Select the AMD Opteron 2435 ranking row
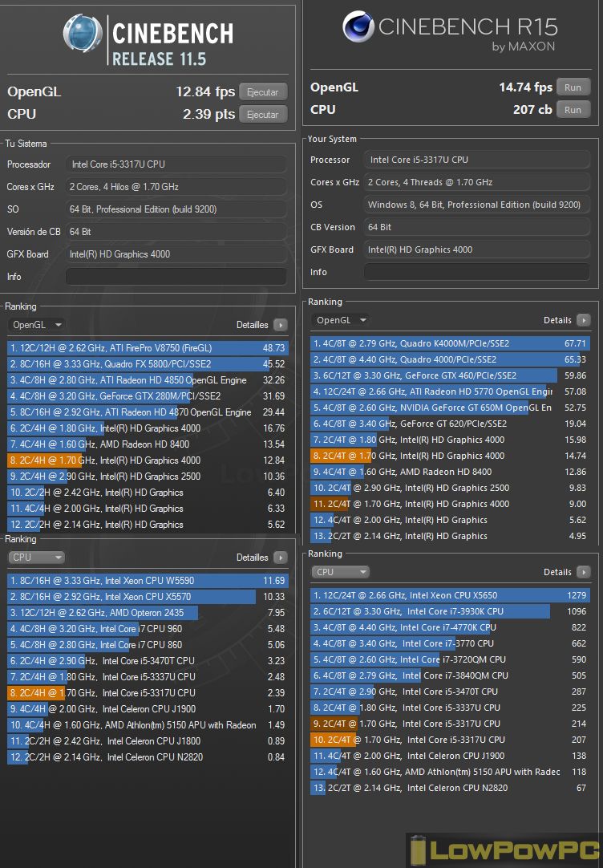603x868 pixels. [x=148, y=613]
